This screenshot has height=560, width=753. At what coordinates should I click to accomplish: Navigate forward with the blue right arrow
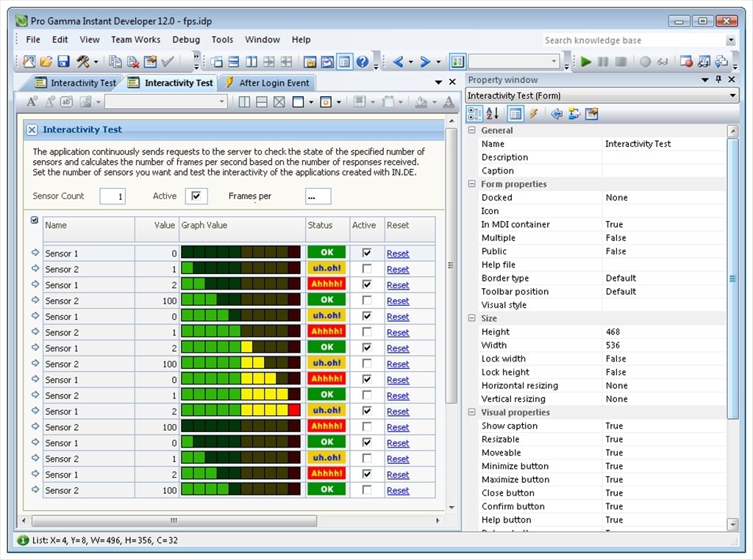coord(425,62)
